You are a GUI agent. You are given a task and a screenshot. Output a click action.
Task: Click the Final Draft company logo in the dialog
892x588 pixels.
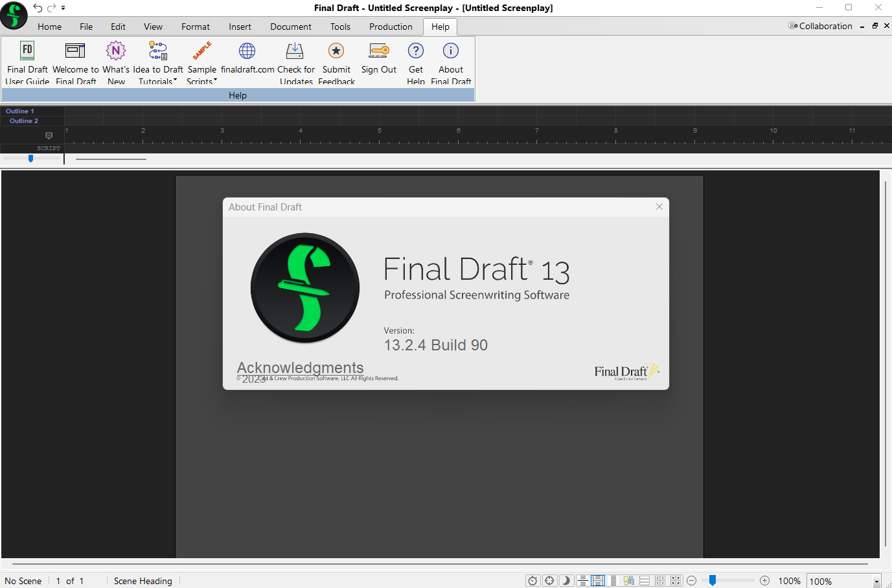pyautogui.click(x=626, y=372)
